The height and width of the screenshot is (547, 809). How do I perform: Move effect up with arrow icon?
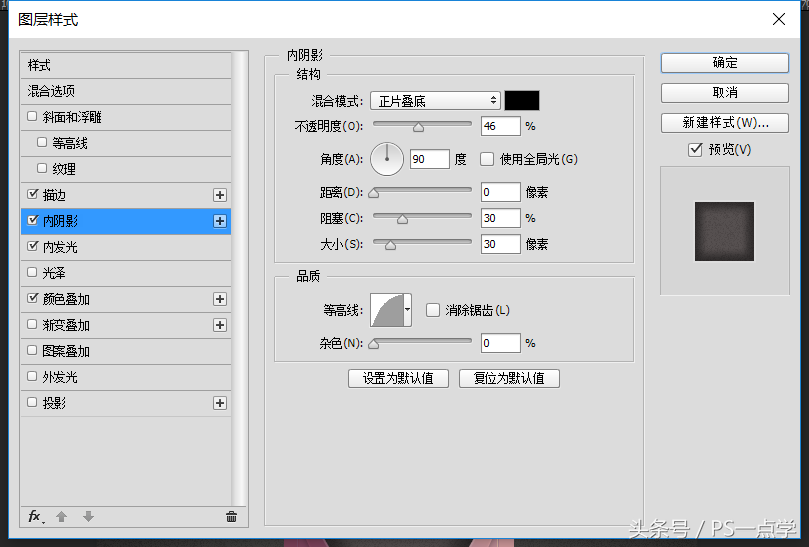coord(61,517)
